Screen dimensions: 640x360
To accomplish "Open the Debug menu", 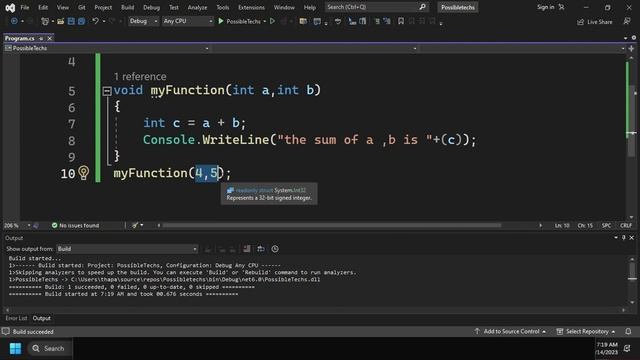I will tap(151, 7).
